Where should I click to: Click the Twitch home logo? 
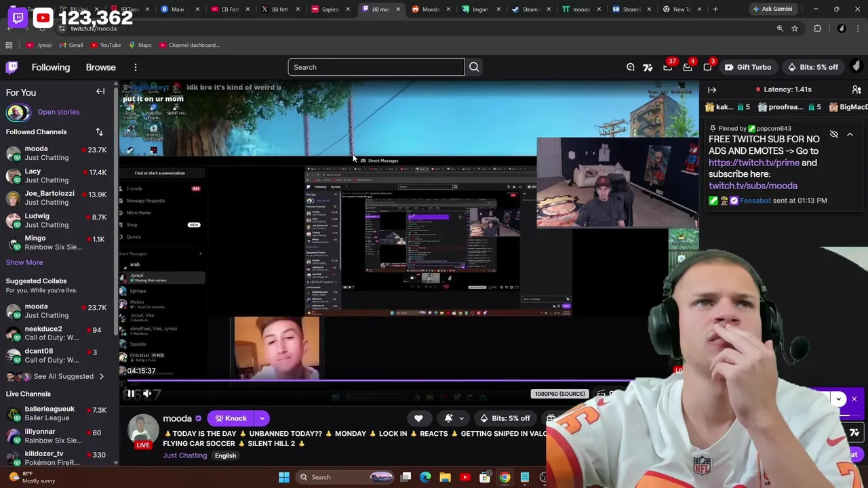(x=12, y=67)
